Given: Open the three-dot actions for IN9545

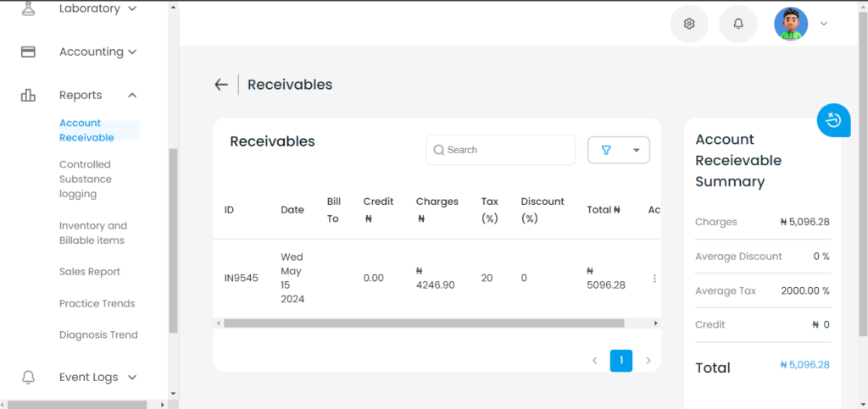Looking at the screenshot, I should (655, 279).
